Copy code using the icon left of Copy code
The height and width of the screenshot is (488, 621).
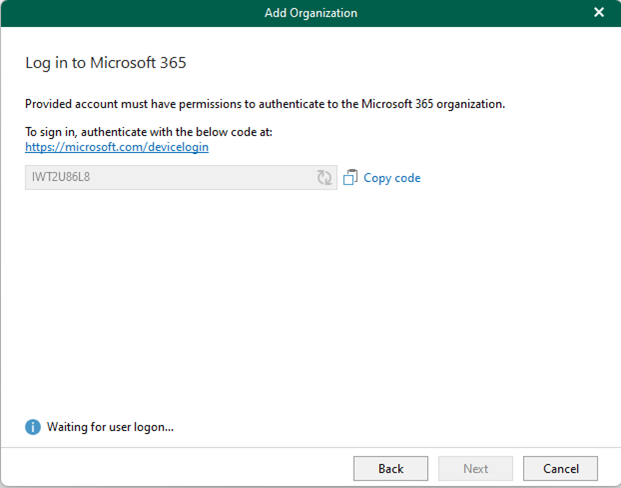(350, 177)
